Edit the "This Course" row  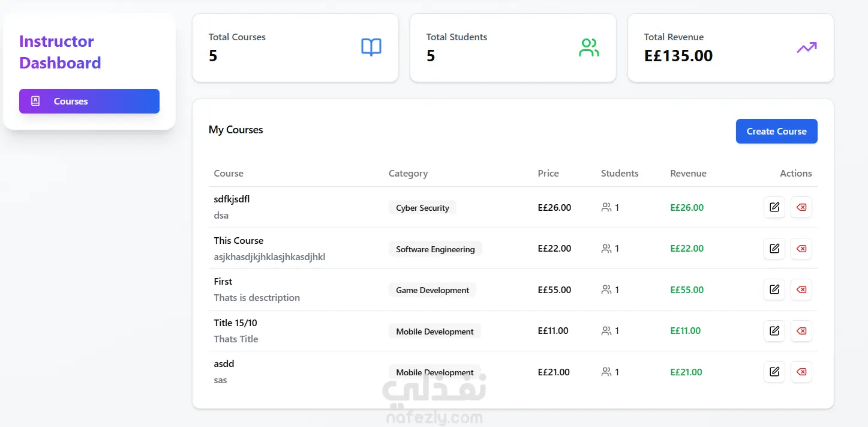pyautogui.click(x=774, y=249)
